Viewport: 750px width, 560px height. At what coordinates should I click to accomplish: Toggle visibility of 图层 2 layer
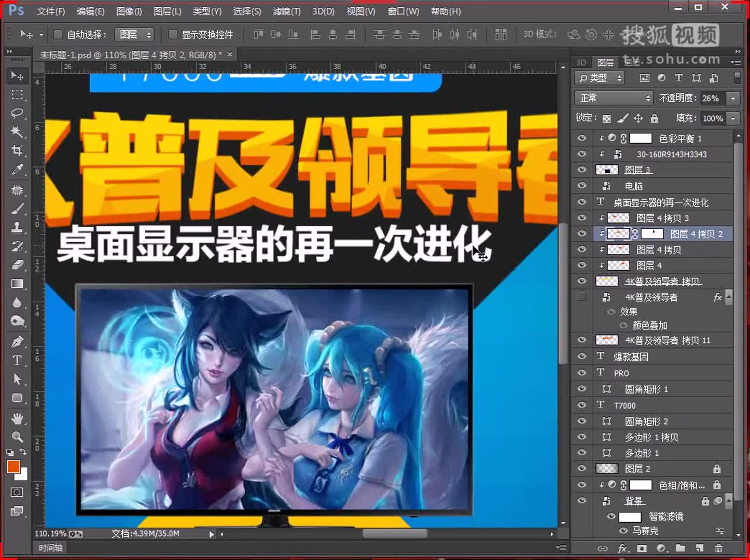click(581, 468)
